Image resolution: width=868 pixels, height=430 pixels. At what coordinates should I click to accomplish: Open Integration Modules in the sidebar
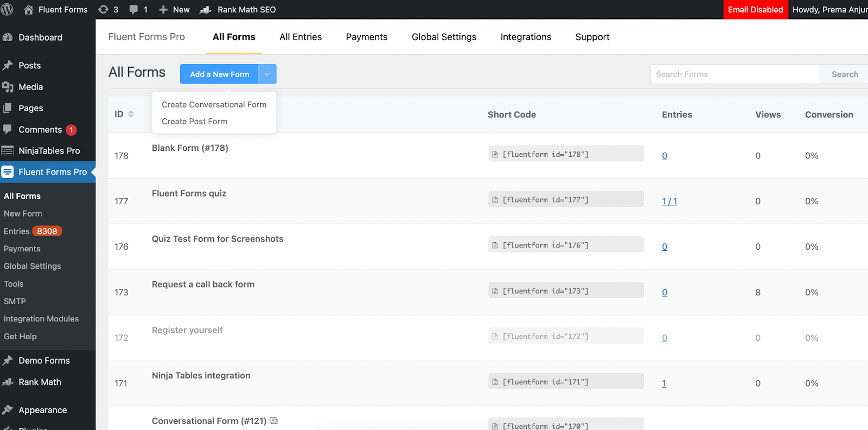[41, 319]
